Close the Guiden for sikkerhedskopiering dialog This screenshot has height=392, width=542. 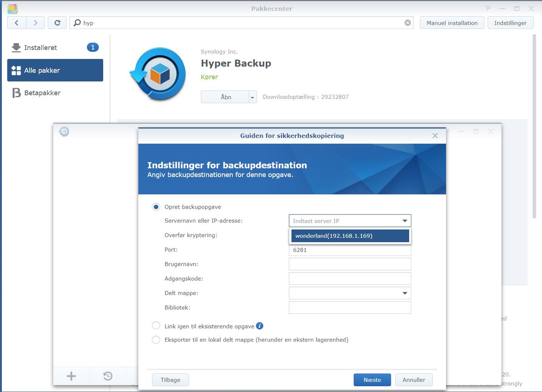[x=435, y=136]
